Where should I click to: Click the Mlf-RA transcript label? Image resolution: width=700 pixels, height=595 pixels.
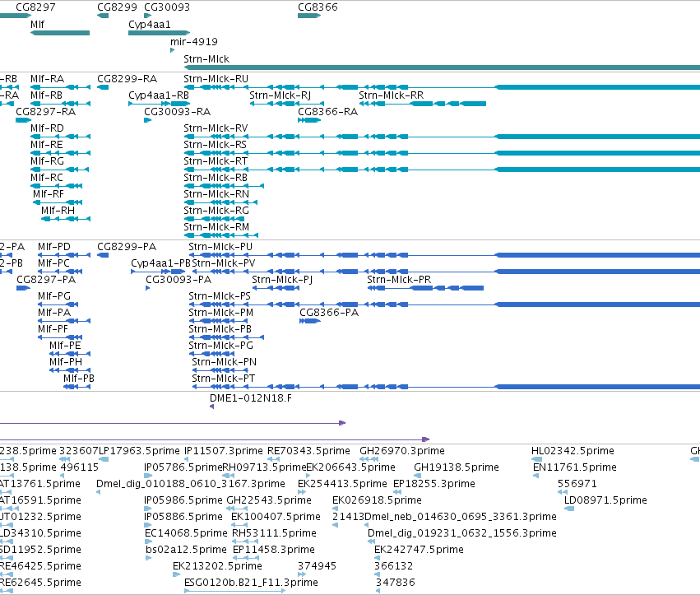pos(48,79)
